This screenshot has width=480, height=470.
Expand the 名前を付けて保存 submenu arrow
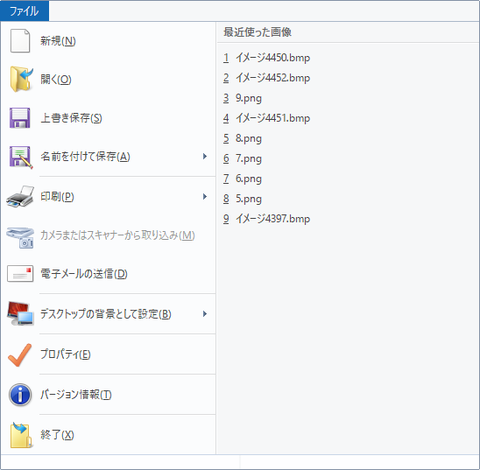pos(205,156)
